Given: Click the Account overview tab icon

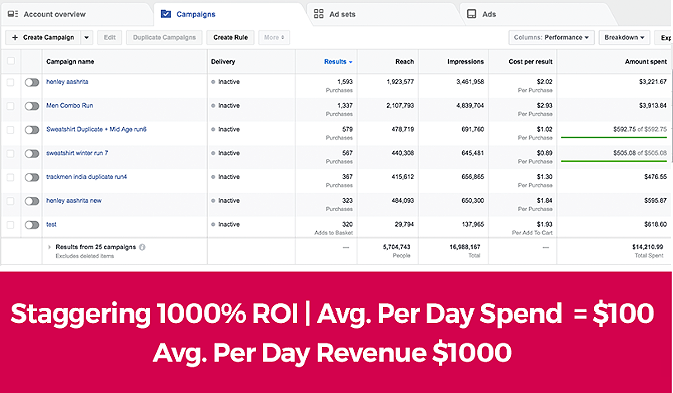Looking at the screenshot, I should click(x=13, y=14).
